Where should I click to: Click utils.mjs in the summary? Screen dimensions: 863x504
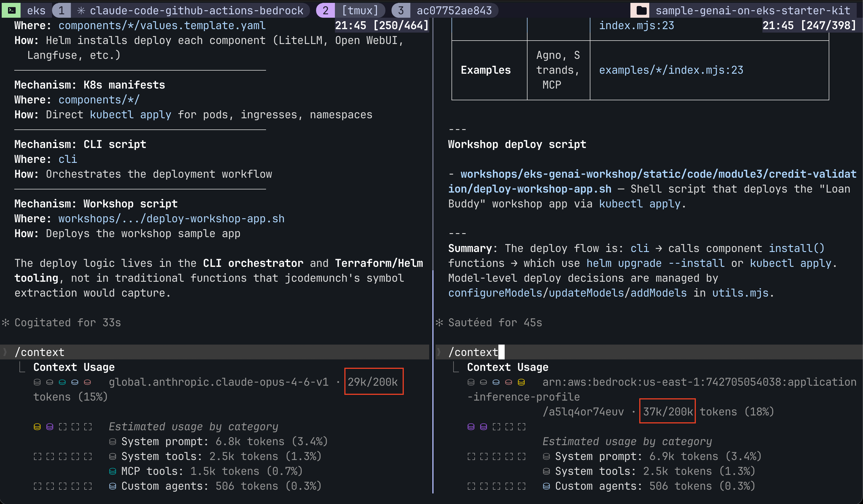(x=740, y=293)
